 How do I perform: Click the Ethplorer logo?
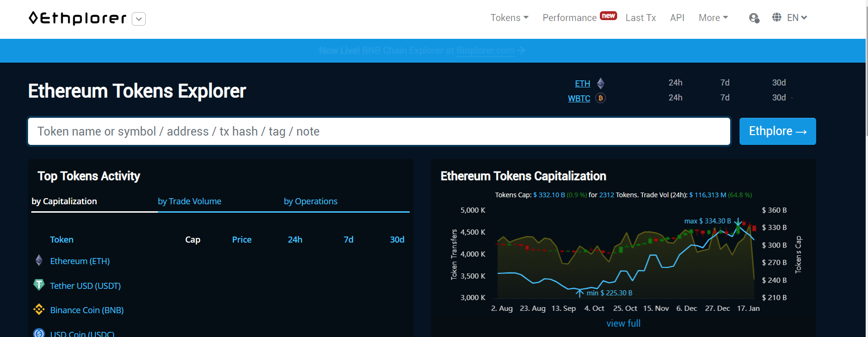click(x=78, y=18)
